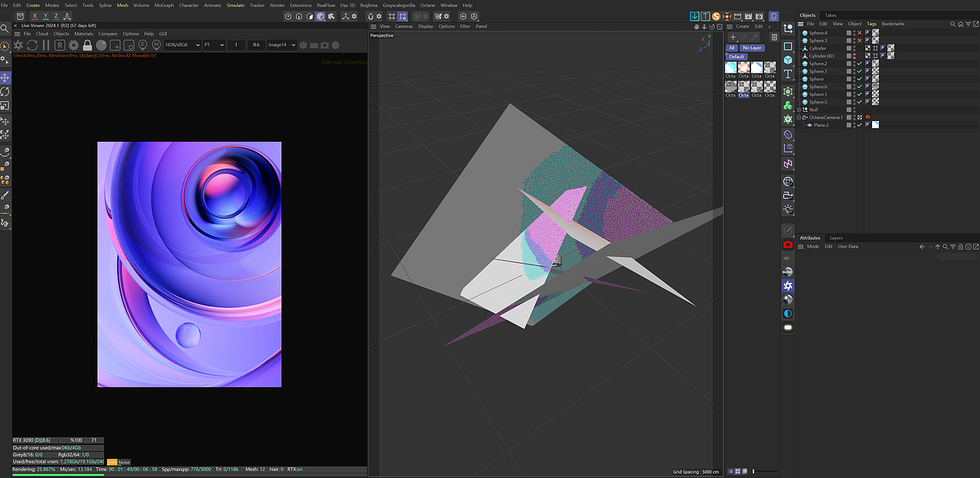This screenshot has height=478, width=980.
Task: Select the Scale tool icon
Action: coord(5,106)
